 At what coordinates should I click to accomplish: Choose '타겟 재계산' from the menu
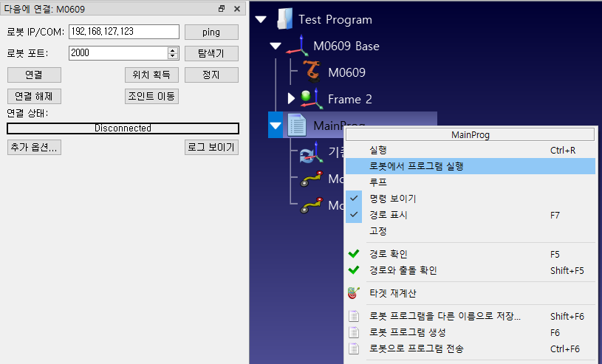click(471, 293)
